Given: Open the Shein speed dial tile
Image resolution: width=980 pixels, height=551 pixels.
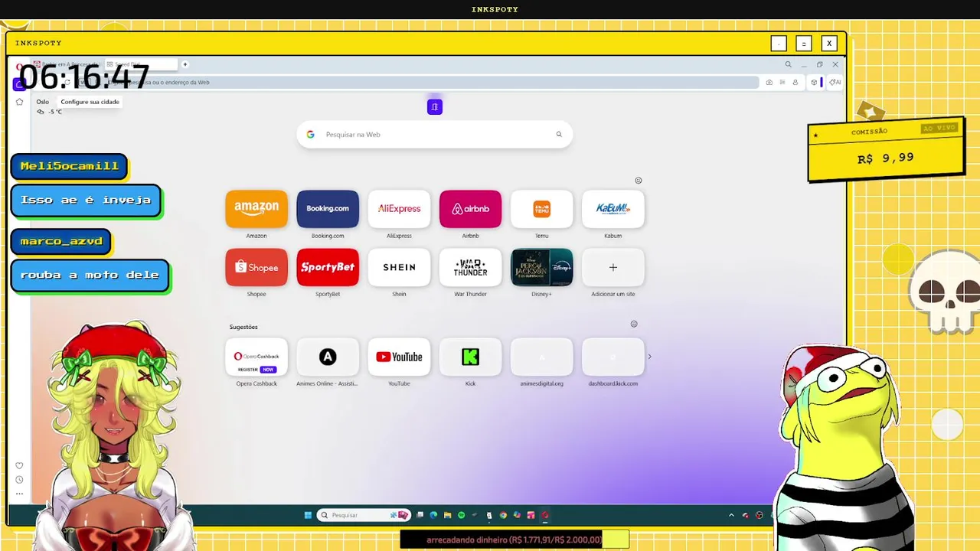Looking at the screenshot, I should [399, 267].
